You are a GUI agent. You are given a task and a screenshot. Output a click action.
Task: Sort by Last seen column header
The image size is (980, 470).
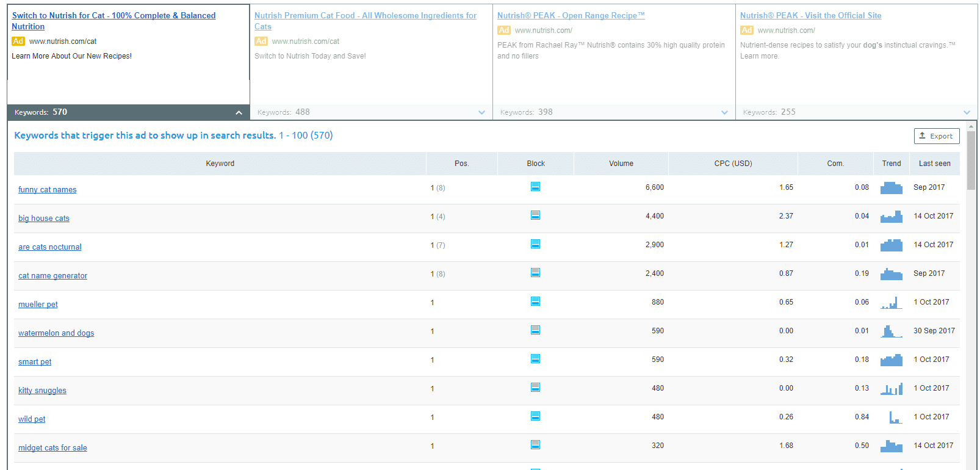pyautogui.click(x=934, y=164)
